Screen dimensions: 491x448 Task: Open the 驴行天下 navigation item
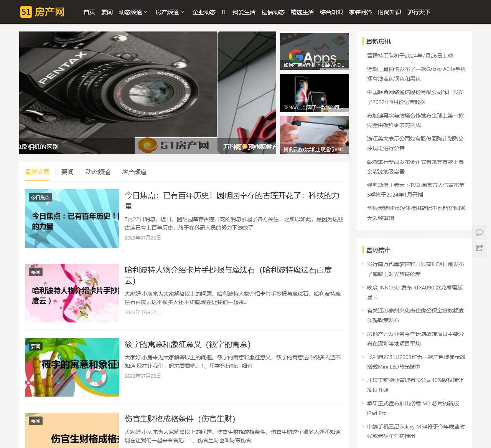(x=419, y=12)
